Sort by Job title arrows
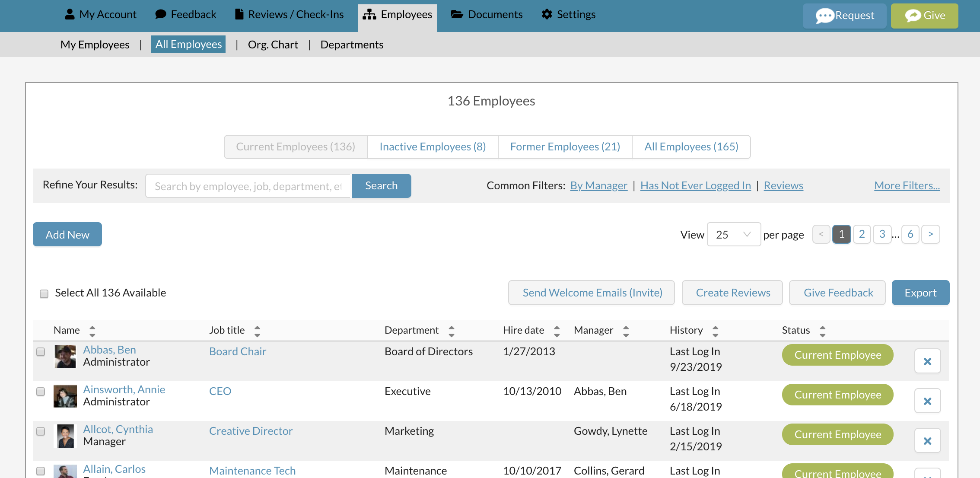 tap(257, 331)
